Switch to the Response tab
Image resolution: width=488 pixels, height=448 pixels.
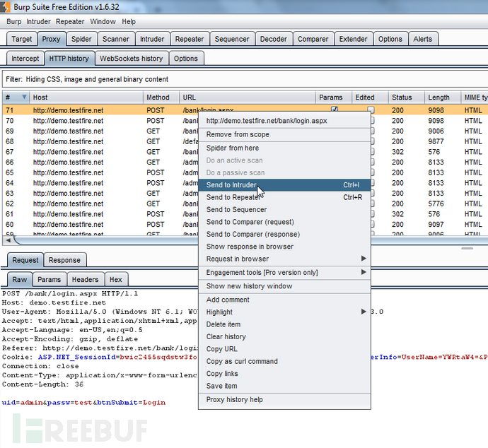pyautogui.click(x=65, y=260)
